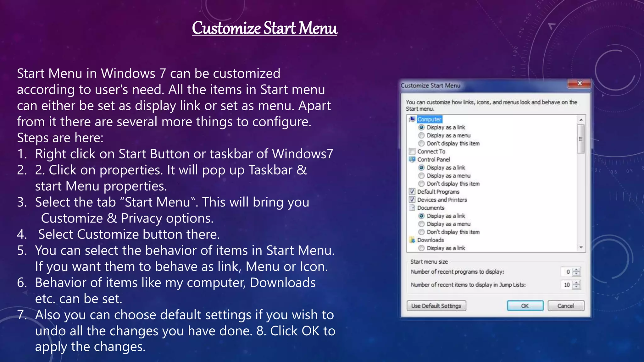Select 'Display as a menu' under Computer

pos(421,135)
